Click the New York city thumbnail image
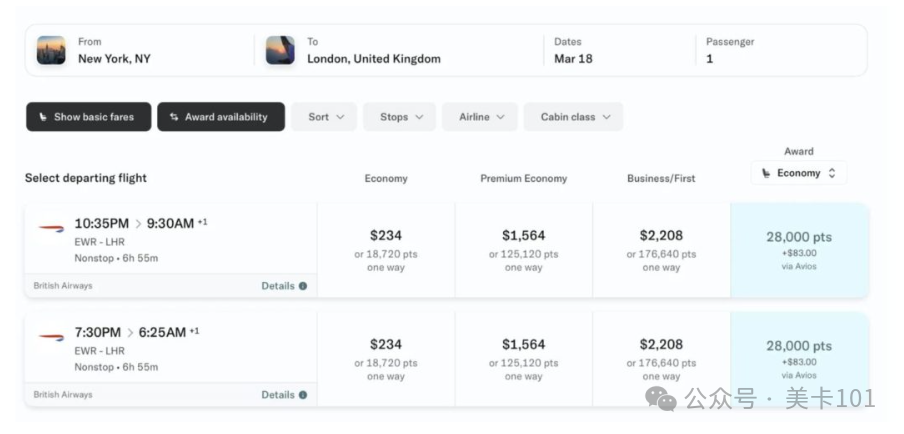Screen dimensions: 904x434 [51, 50]
